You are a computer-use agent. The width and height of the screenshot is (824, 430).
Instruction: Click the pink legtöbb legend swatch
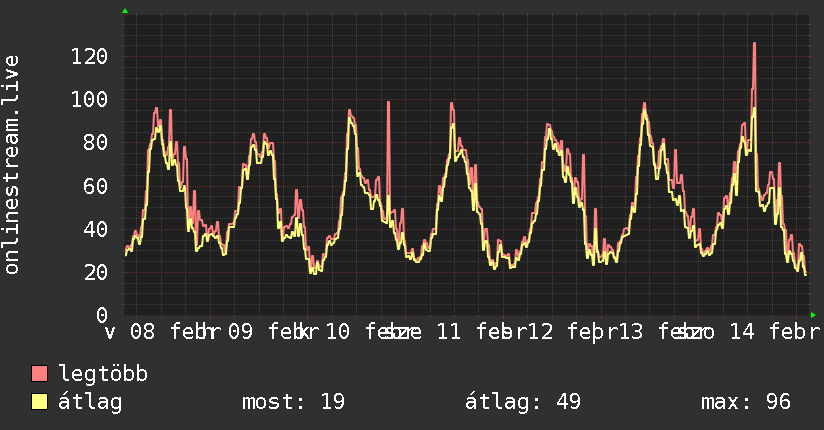click(39, 373)
